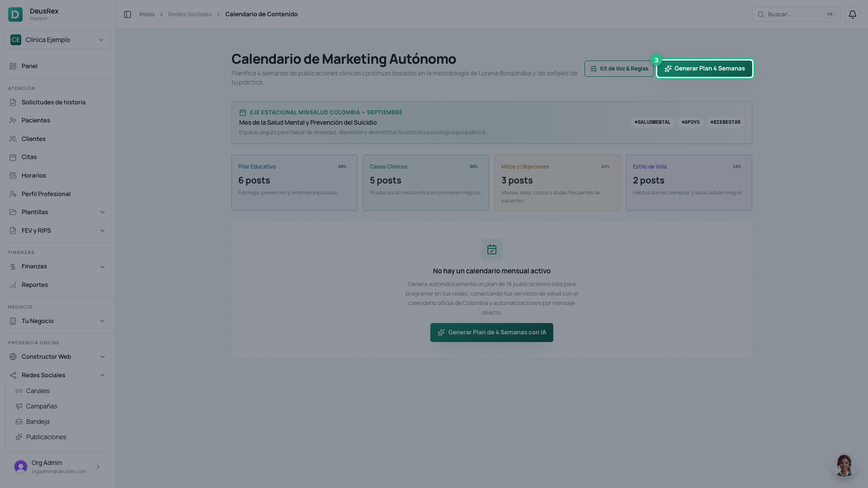The image size is (868, 488).
Task: Expand the FEV y RIPS chevron
Action: click(x=102, y=231)
